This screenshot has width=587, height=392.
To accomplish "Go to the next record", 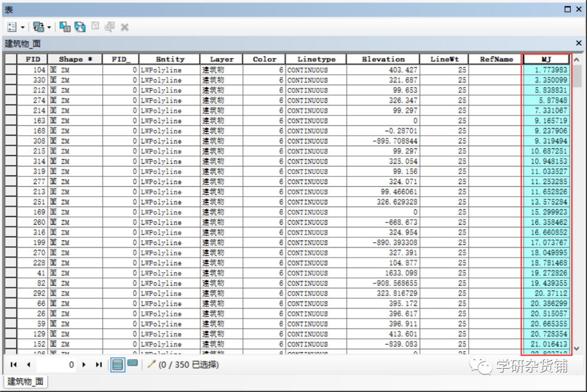I will click(x=84, y=364).
